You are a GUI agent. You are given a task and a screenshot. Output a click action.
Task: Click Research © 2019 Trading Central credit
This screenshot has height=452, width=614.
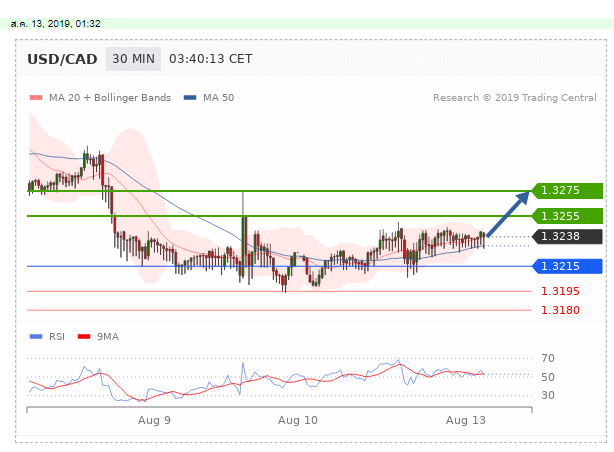tap(515, 98)
